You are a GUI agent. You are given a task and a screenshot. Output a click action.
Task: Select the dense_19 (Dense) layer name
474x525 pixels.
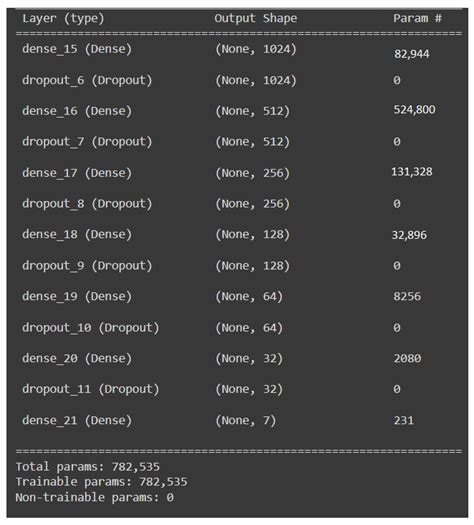(x=77, y=297)
